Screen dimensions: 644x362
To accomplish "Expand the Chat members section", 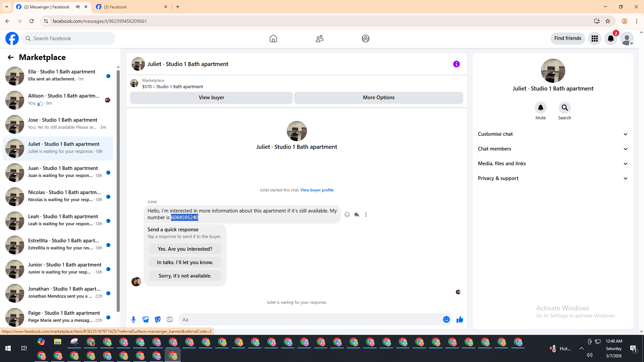I will point(552,149).
